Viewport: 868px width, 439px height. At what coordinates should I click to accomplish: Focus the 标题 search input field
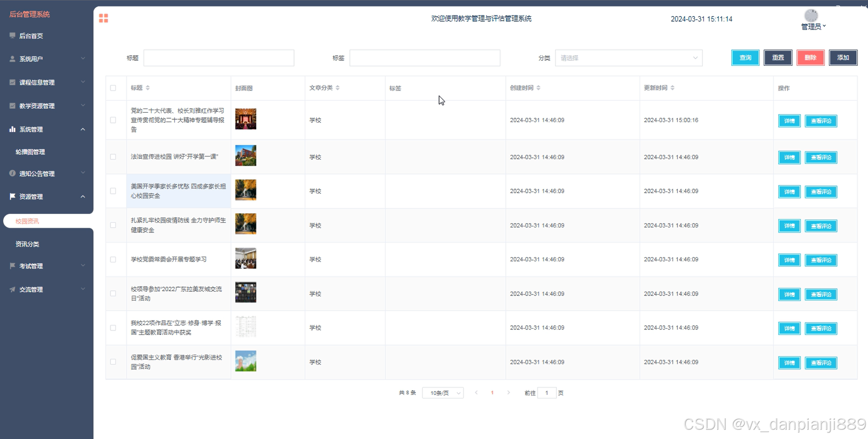click(219, 58)
